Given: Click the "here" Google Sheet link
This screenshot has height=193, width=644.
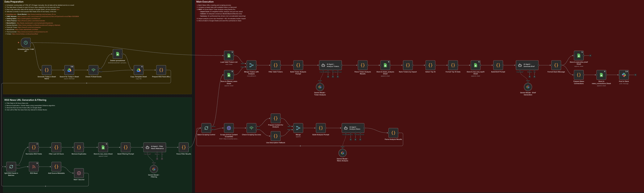Looking at the screenshot, I should [58, 10].
